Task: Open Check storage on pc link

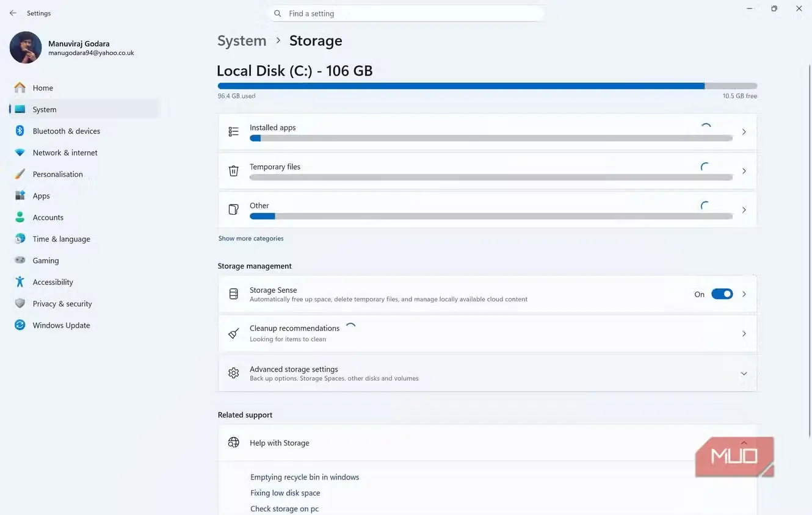Action: coord(285,509)
